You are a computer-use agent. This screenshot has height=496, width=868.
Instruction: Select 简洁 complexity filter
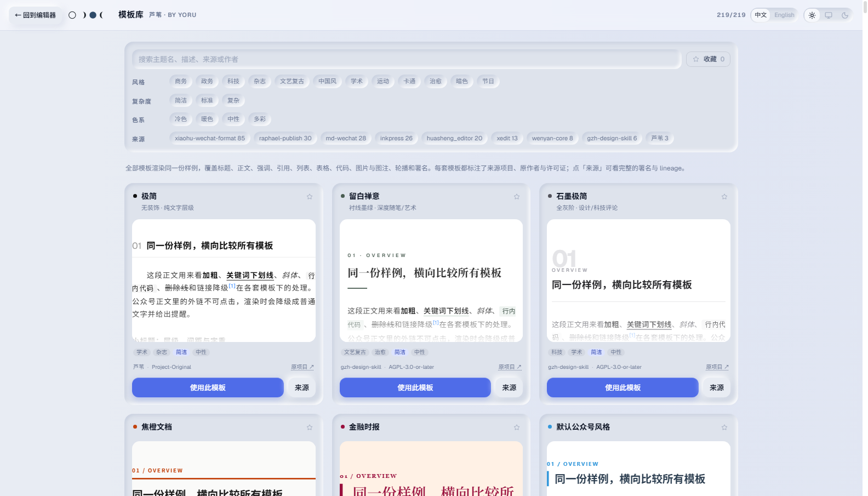(x=181, y=100)
